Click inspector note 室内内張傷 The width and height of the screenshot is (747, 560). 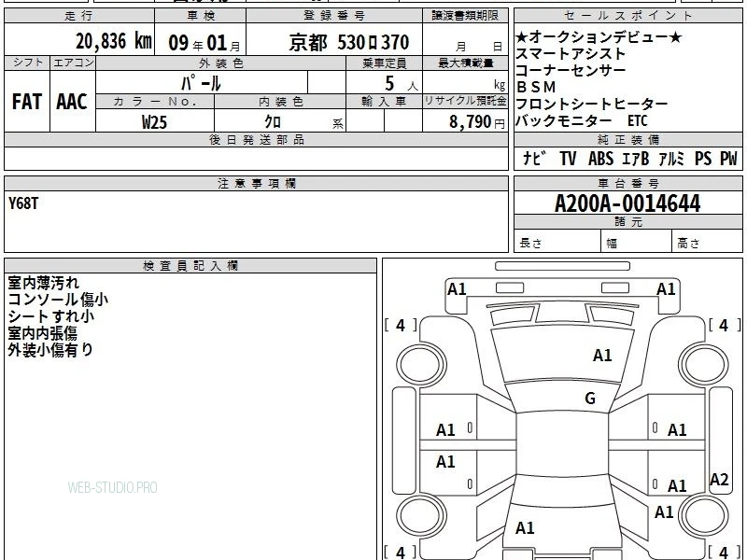(x=42, y=333)
